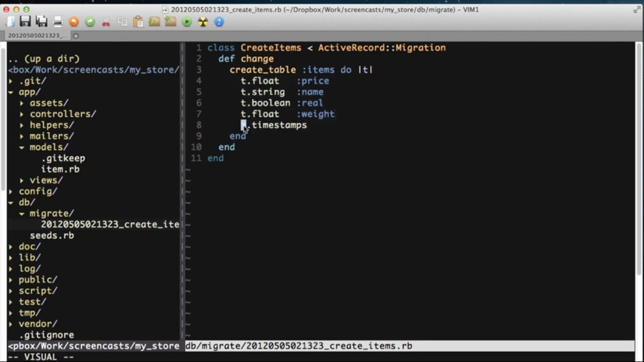644x362 pixels.
Task: Click the single floppy save icon
Action: [25, 22]
